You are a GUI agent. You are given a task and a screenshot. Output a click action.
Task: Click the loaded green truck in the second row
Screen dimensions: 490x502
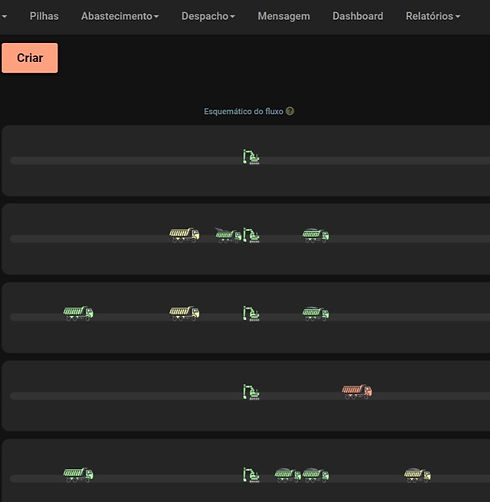pos(315,235)
